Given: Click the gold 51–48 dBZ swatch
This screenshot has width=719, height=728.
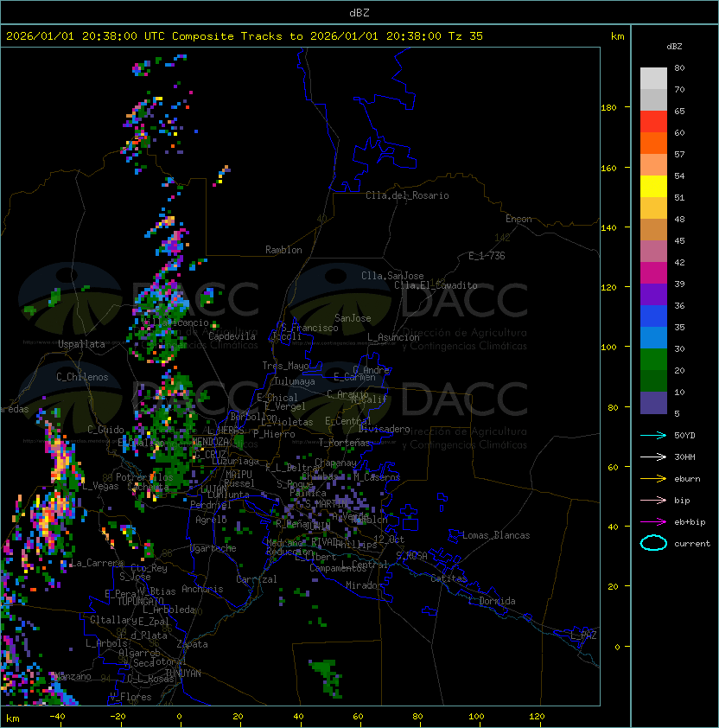Looking at the screenshot, I should click(653, 208).
